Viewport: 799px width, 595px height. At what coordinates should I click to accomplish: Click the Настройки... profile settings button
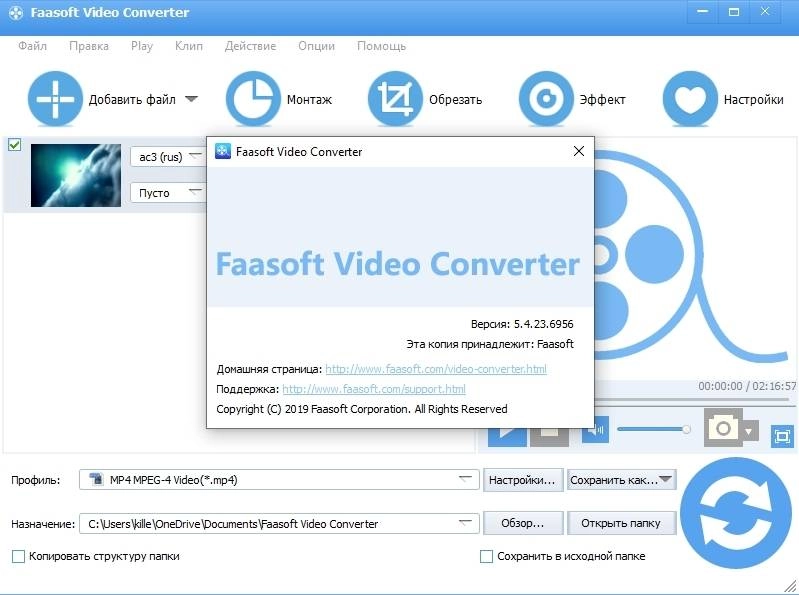coord(523,480)
